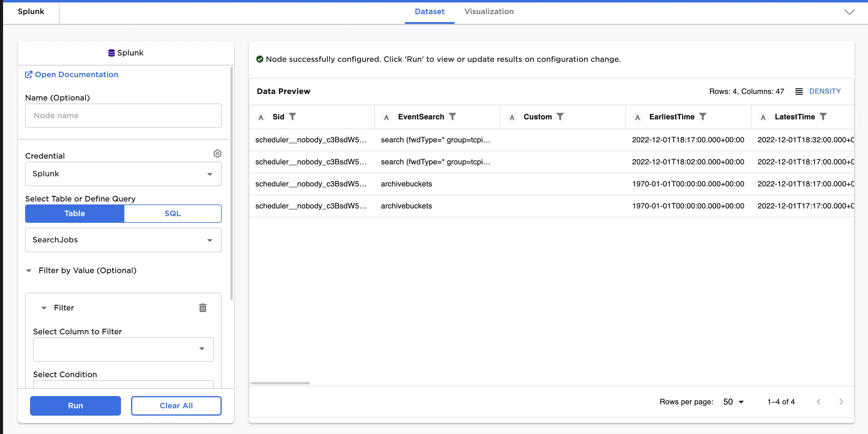This screenshot has height=434, width=868.
Task: Select the Dataset tab
Action: tap(429, 11)
